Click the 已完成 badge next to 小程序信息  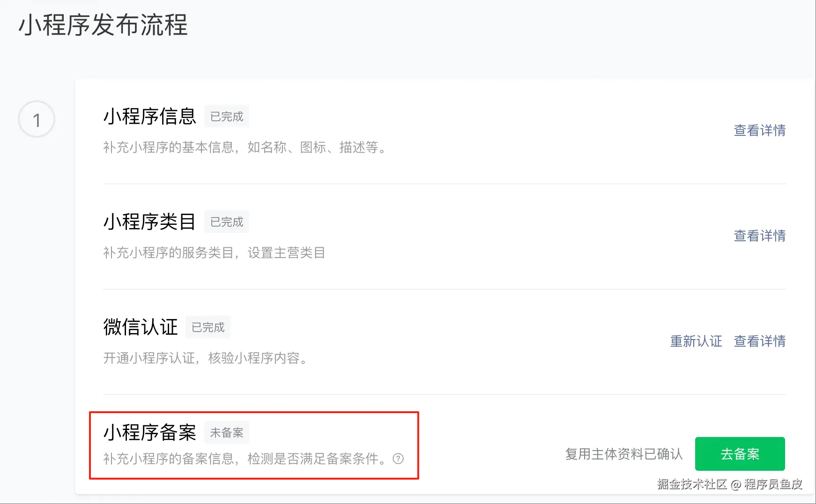pos(227,116)
